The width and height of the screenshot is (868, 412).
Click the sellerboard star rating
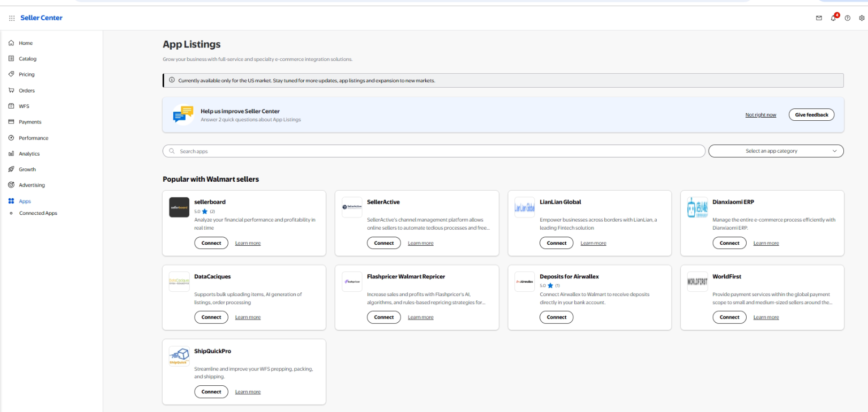coord(204,212)
